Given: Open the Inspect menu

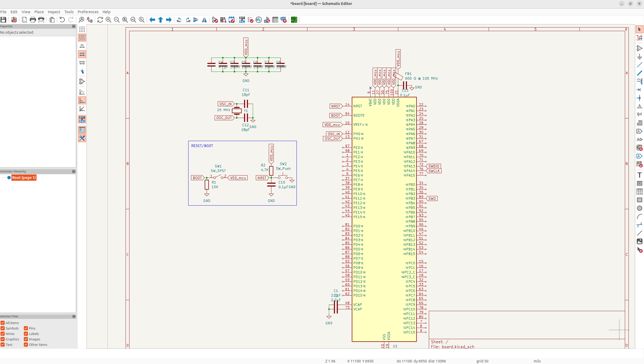Looking at the screenshot, I should click(x=54, y=12).
